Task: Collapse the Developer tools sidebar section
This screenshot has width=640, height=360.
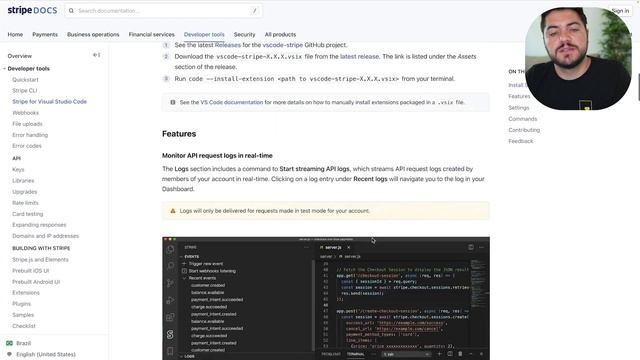Action: (4, 69)
